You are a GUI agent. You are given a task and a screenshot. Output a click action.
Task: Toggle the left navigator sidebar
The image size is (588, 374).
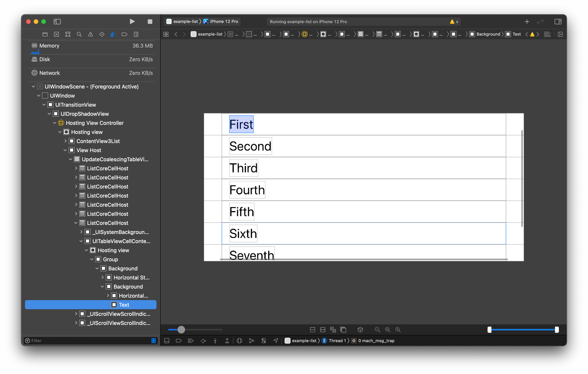tap(57, 21)
